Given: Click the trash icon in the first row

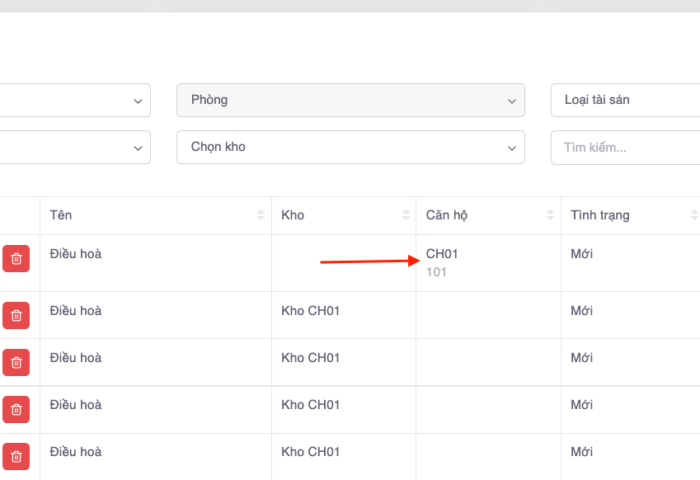Looking at the screenshot, I should pyautogui.click(x=16, y=259).
